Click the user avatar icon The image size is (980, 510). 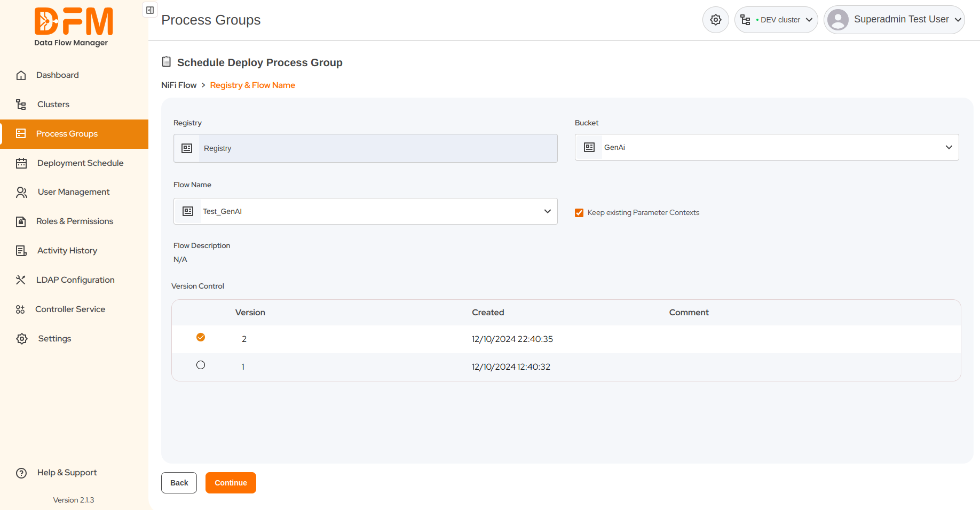coord(838,20)
